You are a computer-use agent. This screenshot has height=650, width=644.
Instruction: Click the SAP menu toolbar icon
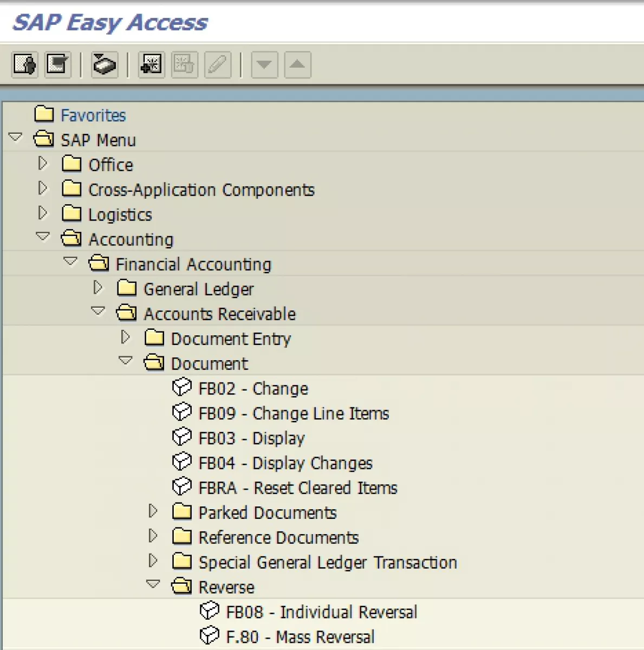58,65
